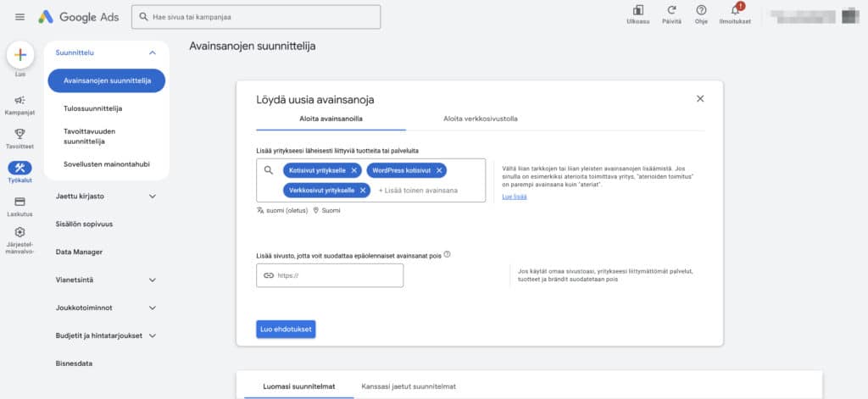This screenshot has height=399, width=868.
Task: Open Tavoitteet trophy icon
Action: 20,134
